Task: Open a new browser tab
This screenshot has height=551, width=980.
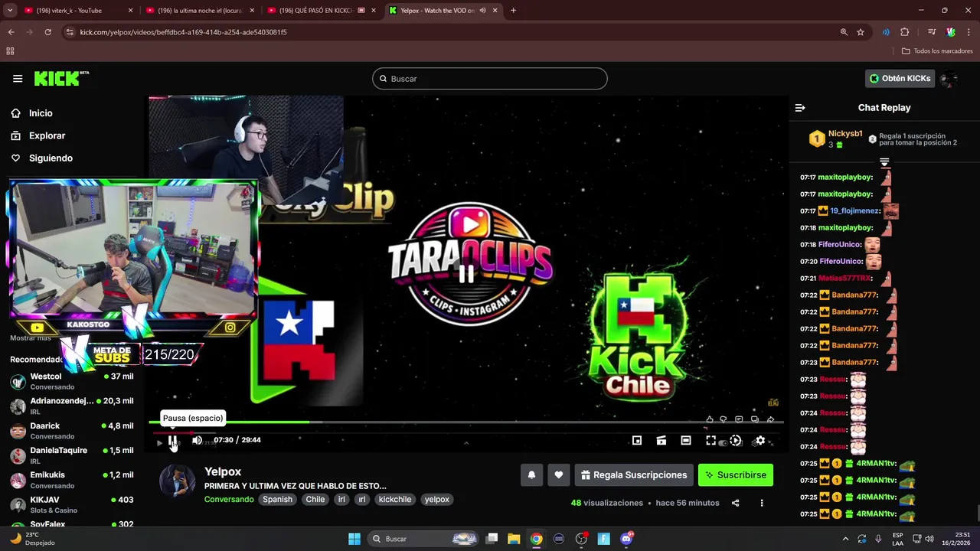Action: click(x=513, y=11)
